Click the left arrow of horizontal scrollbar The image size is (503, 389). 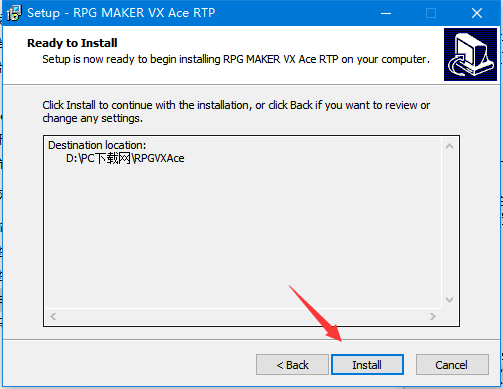[53, 316]
